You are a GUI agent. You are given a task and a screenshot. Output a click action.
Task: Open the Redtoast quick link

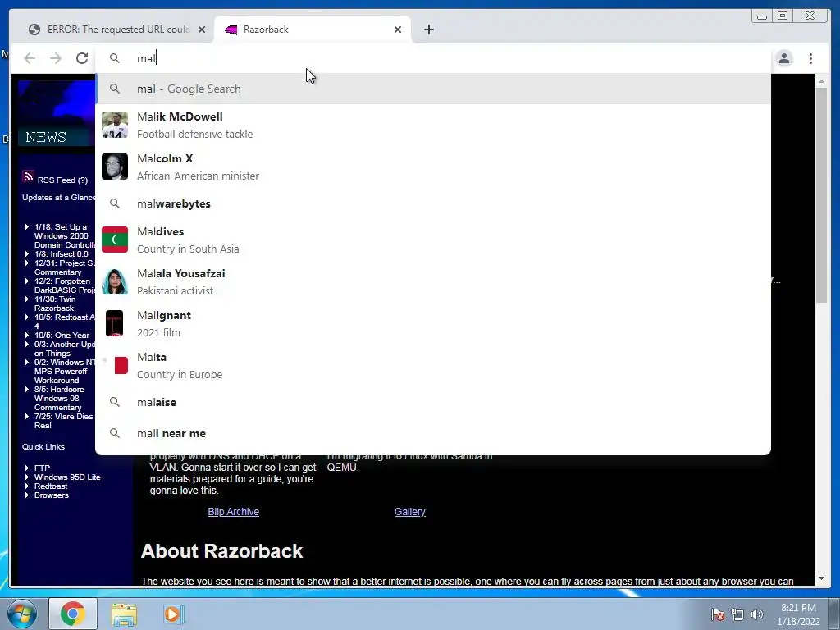coord(51,486)
